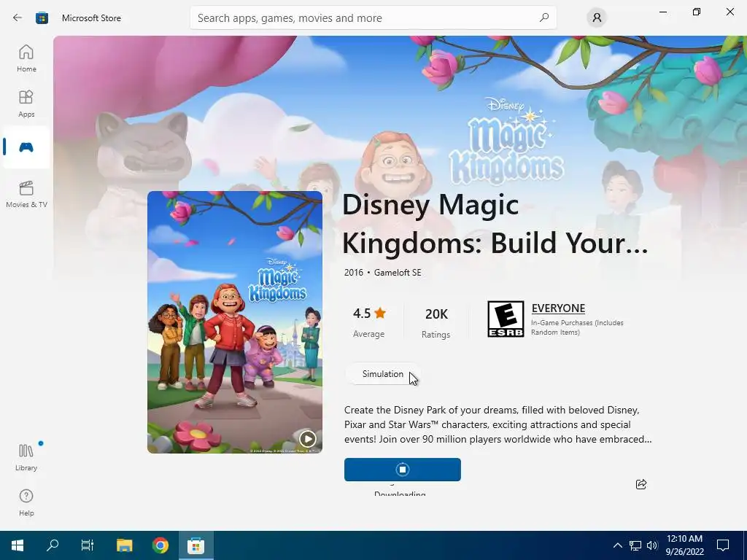747x560 pixels.
Task: Minimize the Microsoft Store window
Action: pos(663,12)
